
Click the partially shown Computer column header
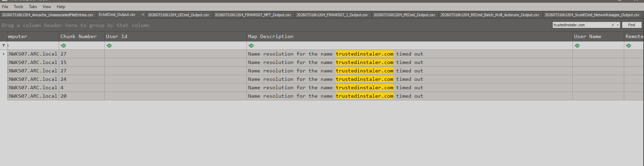tap(33, 36)
